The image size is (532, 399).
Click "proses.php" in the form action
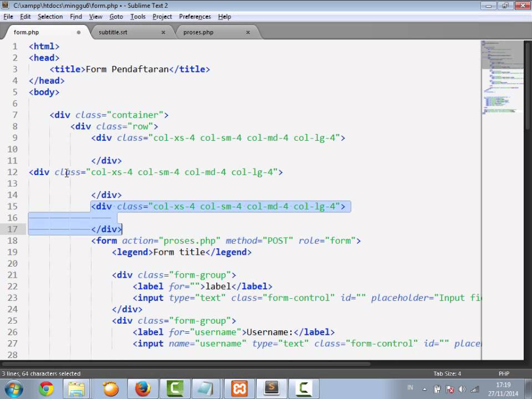coord(190,241)
